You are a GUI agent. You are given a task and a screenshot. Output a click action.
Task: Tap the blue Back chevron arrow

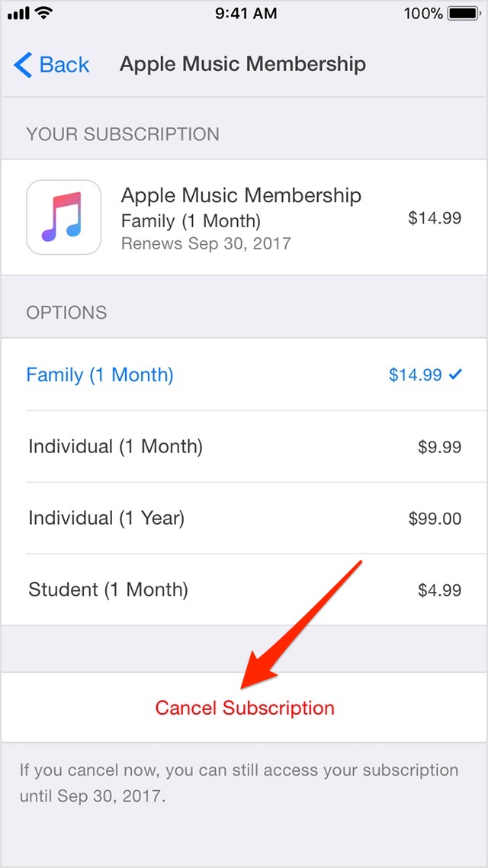[23, 65]
